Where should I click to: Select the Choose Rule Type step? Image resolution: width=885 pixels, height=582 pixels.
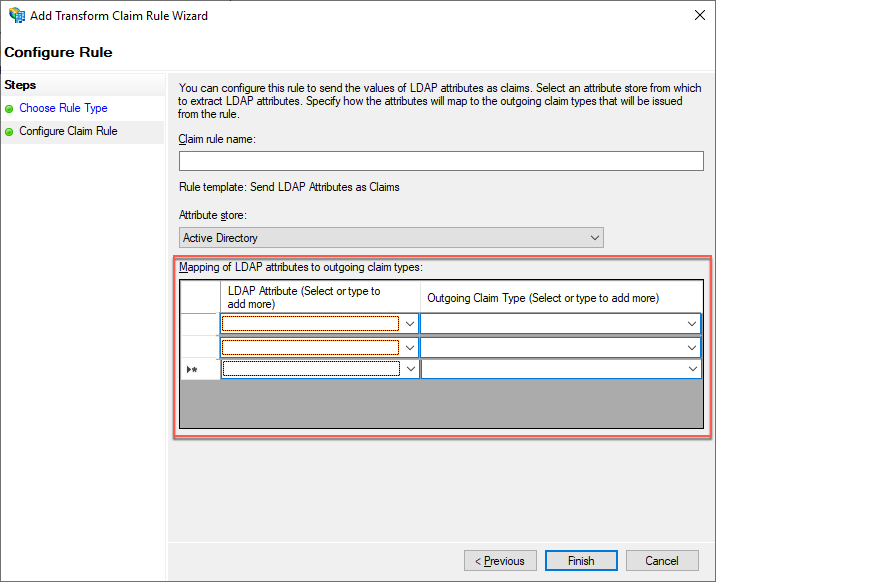(63, 108)
